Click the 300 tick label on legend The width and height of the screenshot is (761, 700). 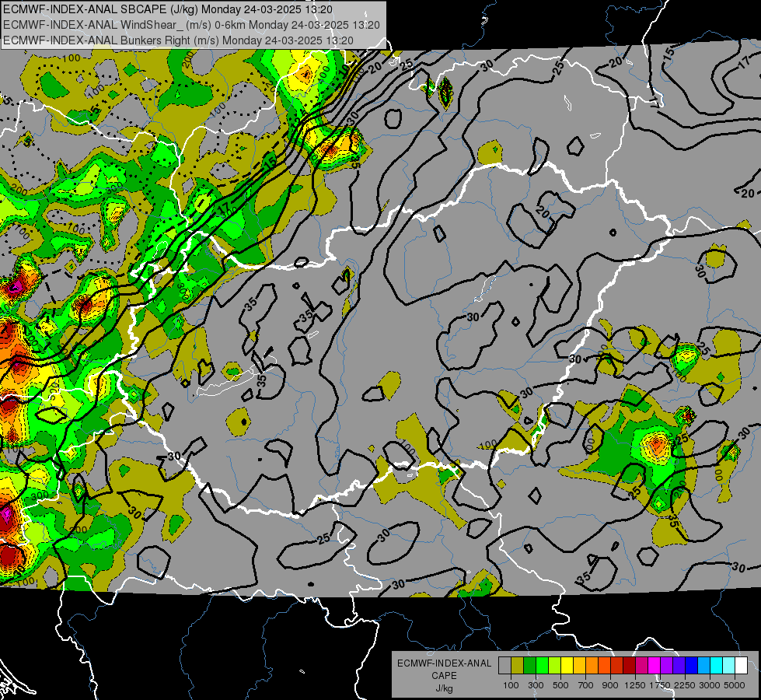[536, 685]
